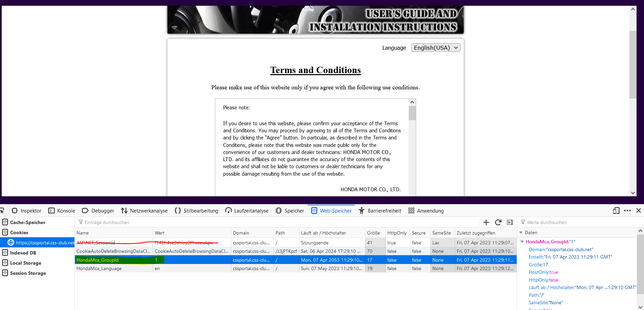Open the Konsole tab
The image size is (644, 310).
pos(62,211)
